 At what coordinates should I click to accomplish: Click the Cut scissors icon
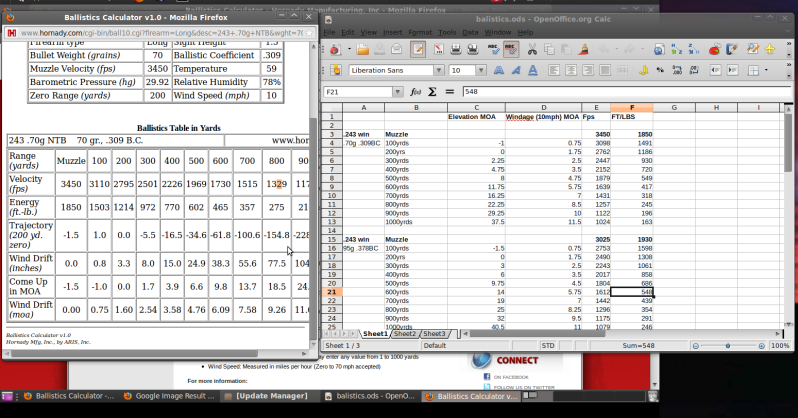point(532,49)
